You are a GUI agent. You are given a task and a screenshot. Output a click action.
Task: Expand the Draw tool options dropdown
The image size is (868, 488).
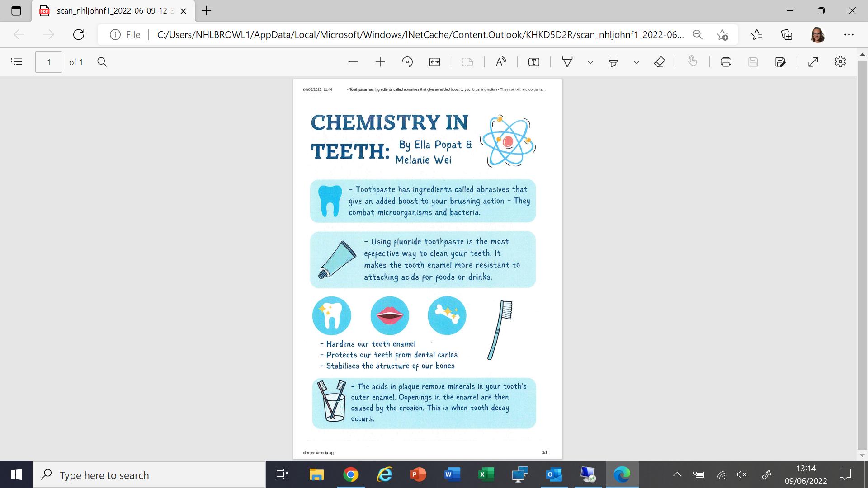(x=590, y=62)
